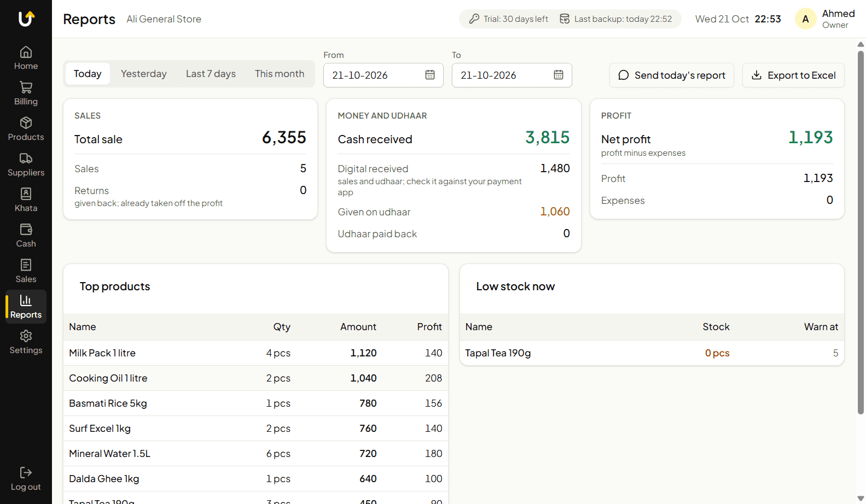Open Khata ledger page

pyautogui.click(x=26, y=201)
